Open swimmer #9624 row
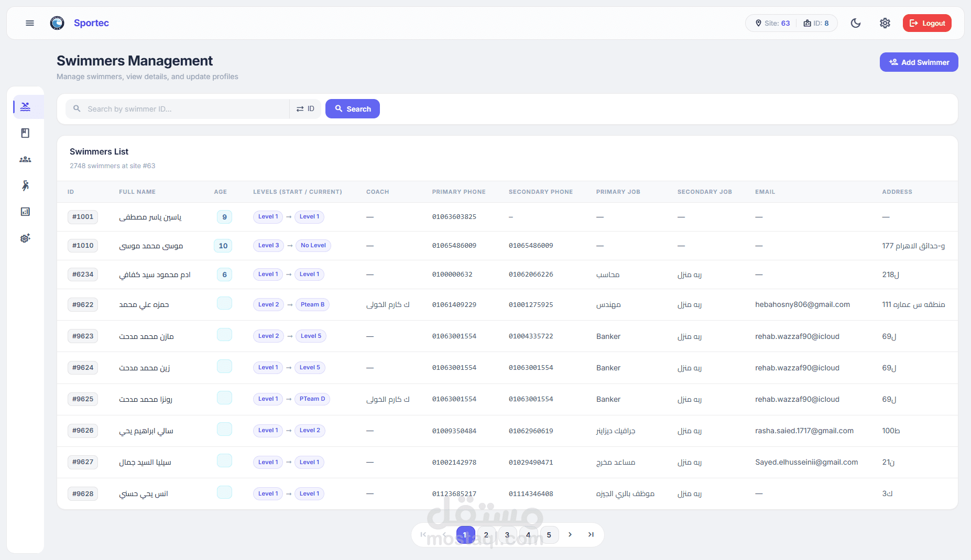The height and width of the screenshot is (560, 971). pyautogui.click(x=507, y=368)
